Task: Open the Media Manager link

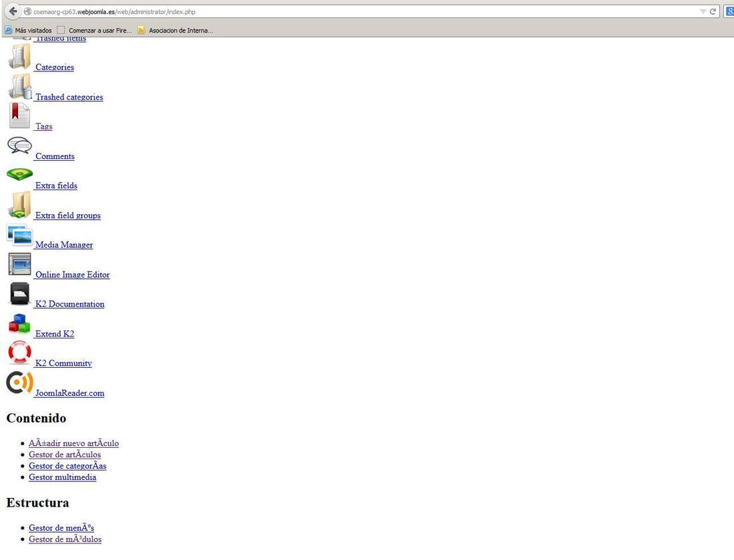Action: point(64,245)
